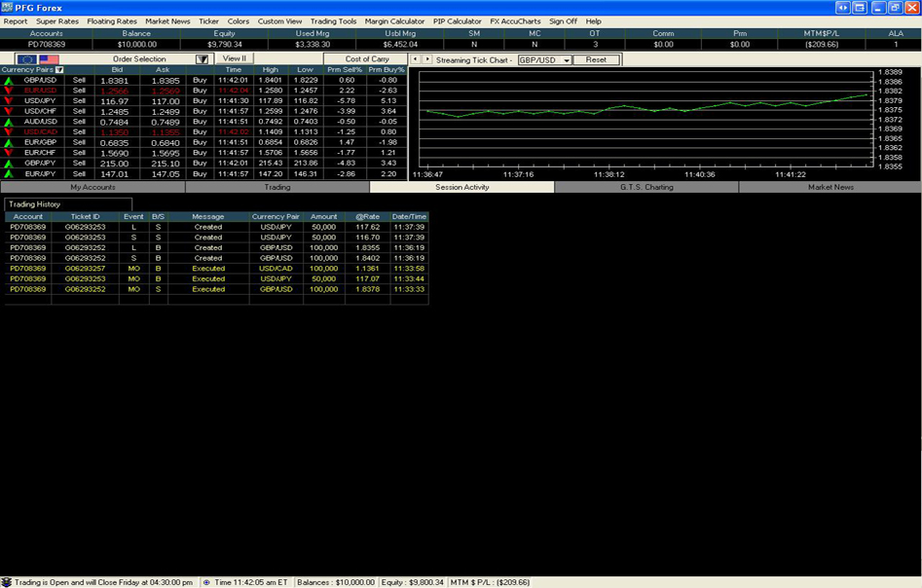The width and height of the screenshot is (922, 588).
Task: Click the PFG Forex title bar app icon
Action: [7, 8]
